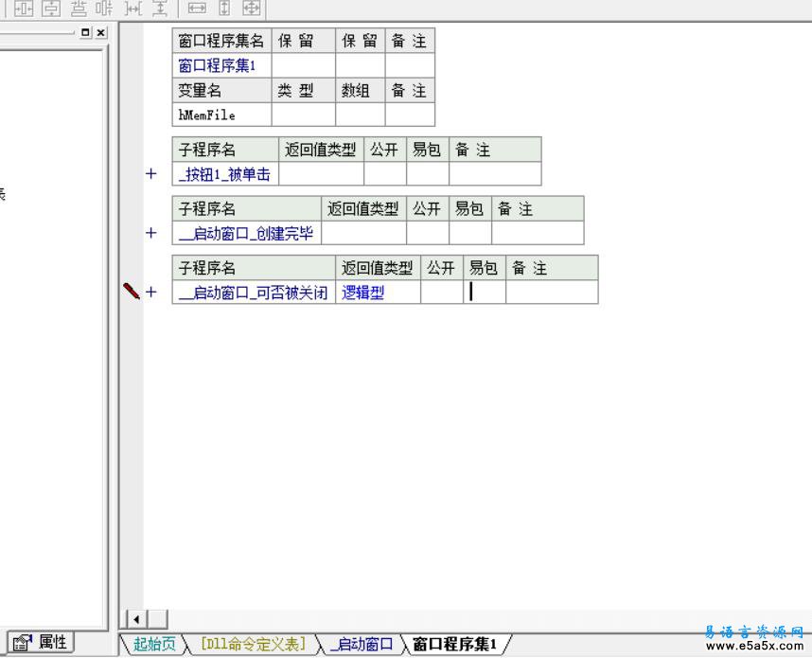This screenshot has width=812, height=658.
Task: Click the 易包 cell with text cursor
Action: click(x=485, y=293)
